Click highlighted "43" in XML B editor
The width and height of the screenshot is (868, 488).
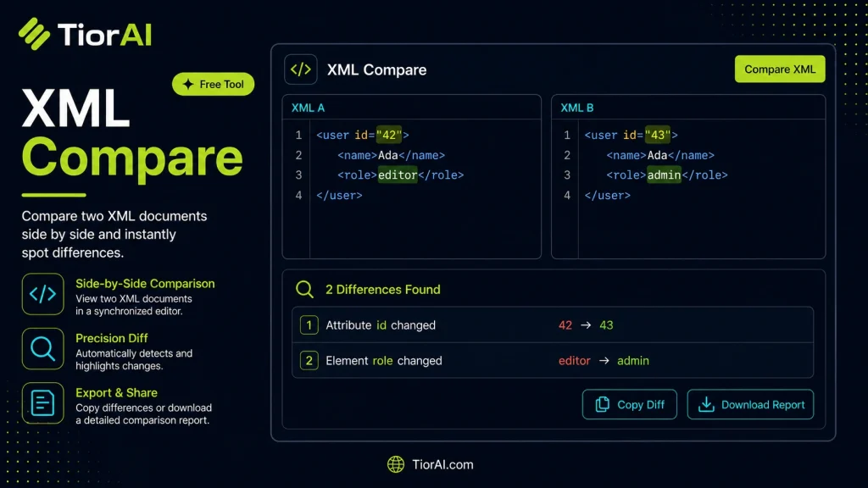(658, 135)
